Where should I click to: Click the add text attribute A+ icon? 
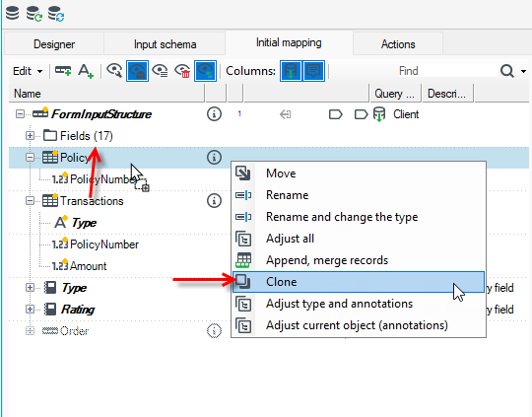85,71
